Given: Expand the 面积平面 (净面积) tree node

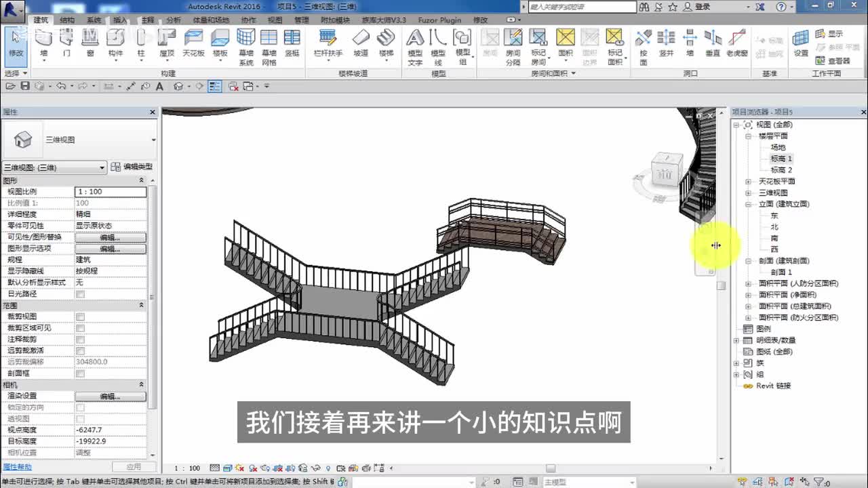Looking at the screenshot, I should (748, 295).
